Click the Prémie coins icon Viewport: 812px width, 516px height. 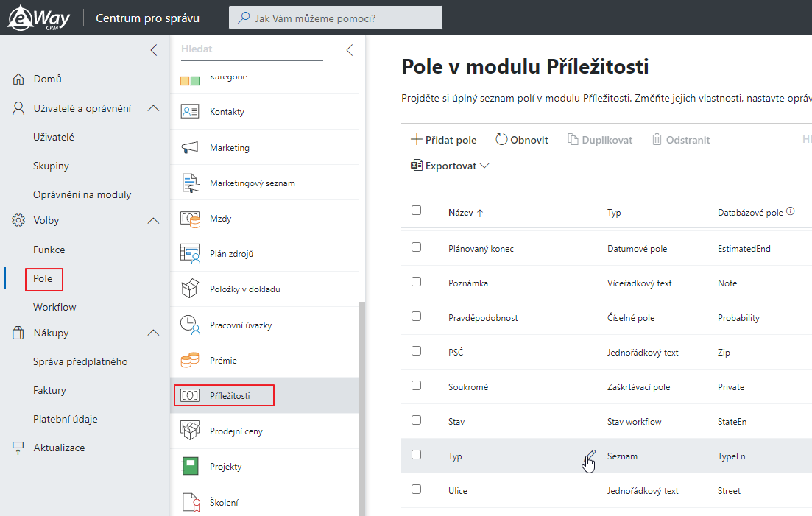pyautogui.click(x=190, y=360)
